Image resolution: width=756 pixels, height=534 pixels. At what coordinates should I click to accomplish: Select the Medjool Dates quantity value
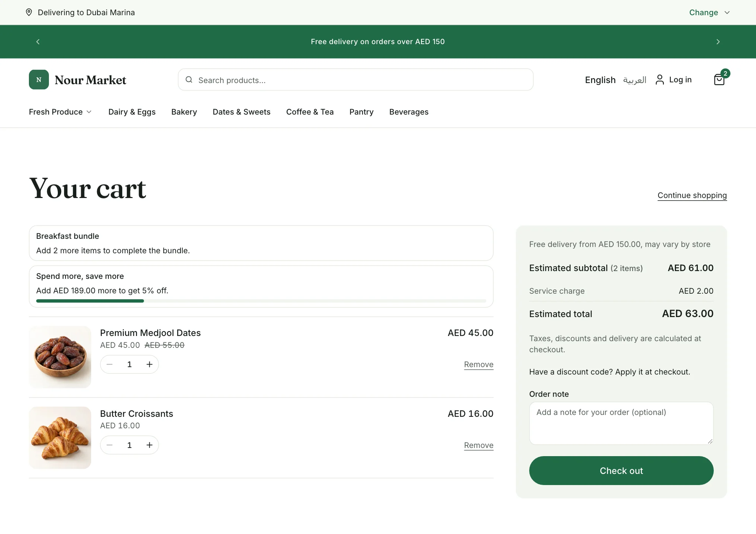coord(129,365)
